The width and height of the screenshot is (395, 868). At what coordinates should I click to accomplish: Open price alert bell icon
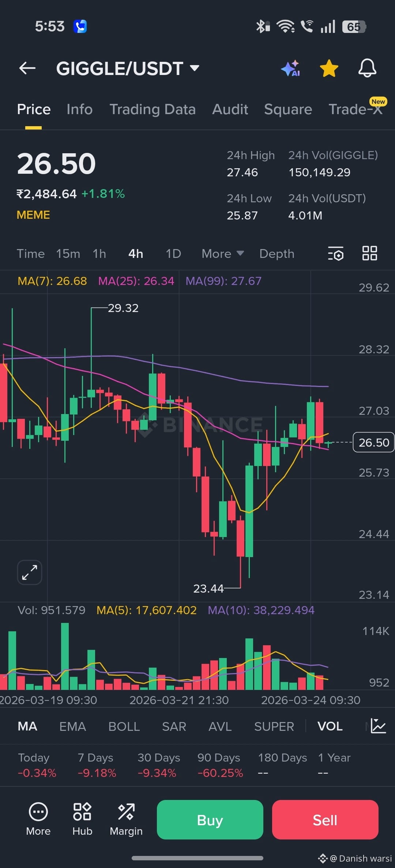367,68
